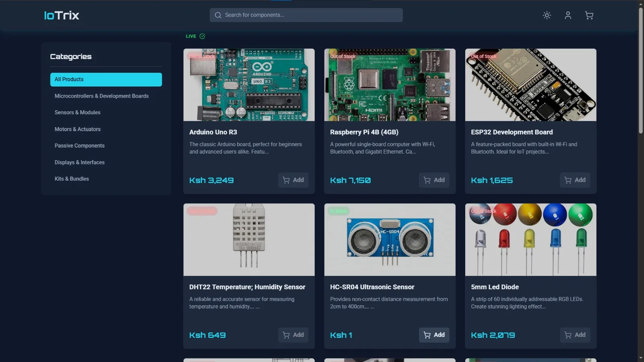The image size is (644, 362).
Task: Select Kits & Bundles category
Action: [106, 179]
